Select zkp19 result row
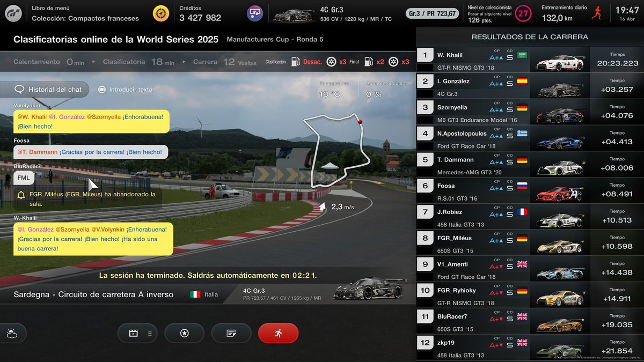Image resolution: width=644 pixels, height=362 pixels. pyautogui.click(x=530, y=349)
